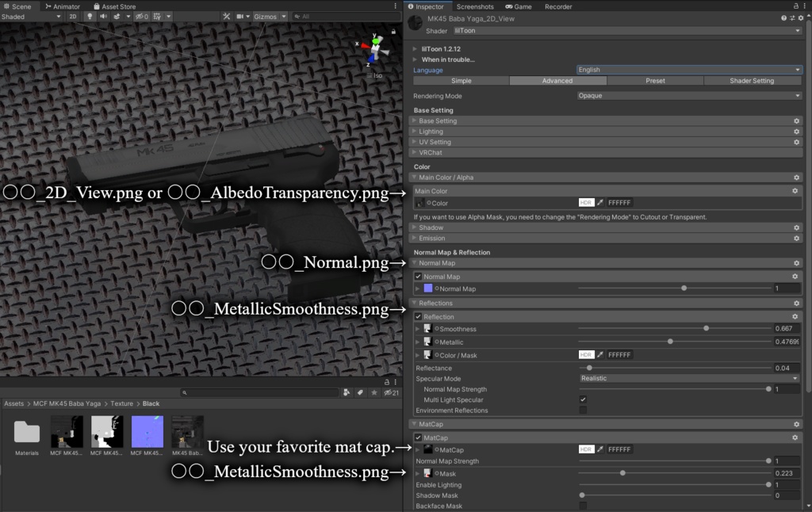
Task: Select the Scene tab
Action: pyautogui.click(x=17, y=6)
